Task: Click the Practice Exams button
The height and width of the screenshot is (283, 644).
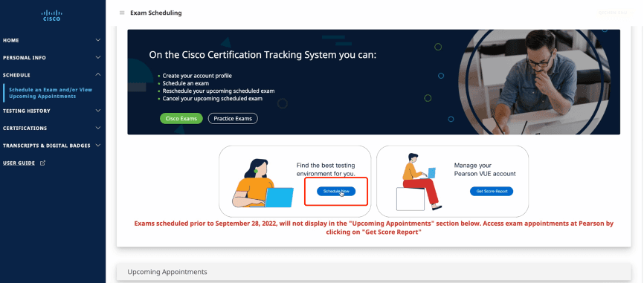Action: (233, 119)
